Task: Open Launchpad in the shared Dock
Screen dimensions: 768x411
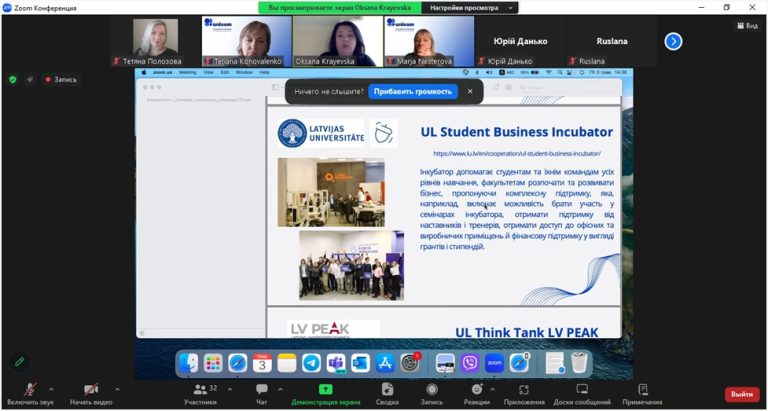Action: pos(213,363)
